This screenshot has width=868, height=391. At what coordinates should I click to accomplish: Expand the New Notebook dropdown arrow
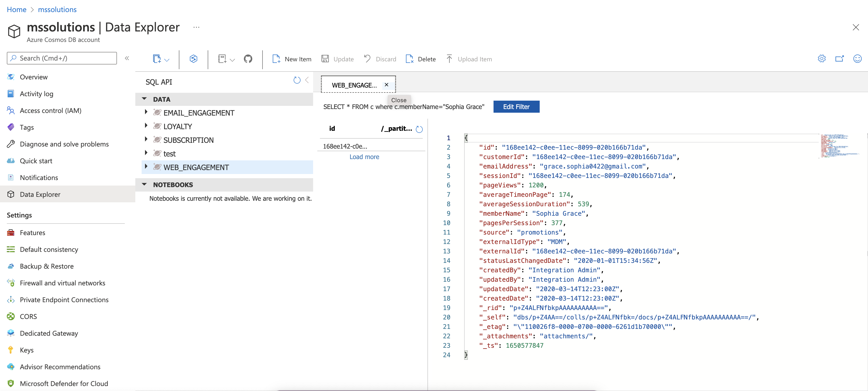[x=232, y=59]
